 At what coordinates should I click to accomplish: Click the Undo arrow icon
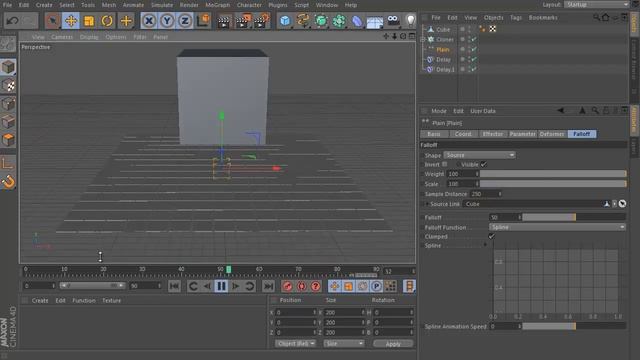click(x=12, y=20)
